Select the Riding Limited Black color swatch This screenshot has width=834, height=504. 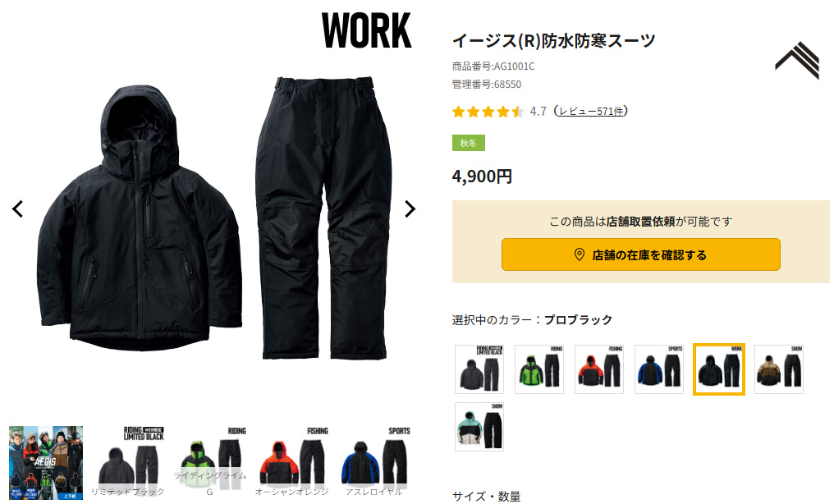click(479, 369)
